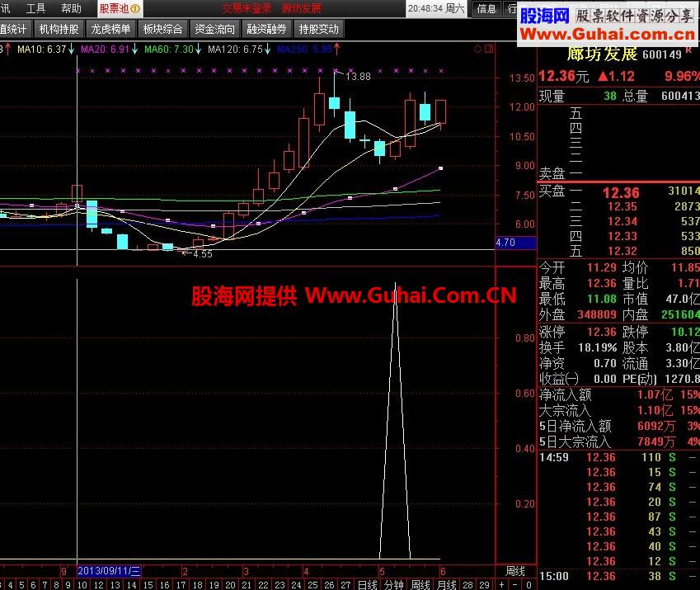Select bottom bar number 15

click(148, 585)
